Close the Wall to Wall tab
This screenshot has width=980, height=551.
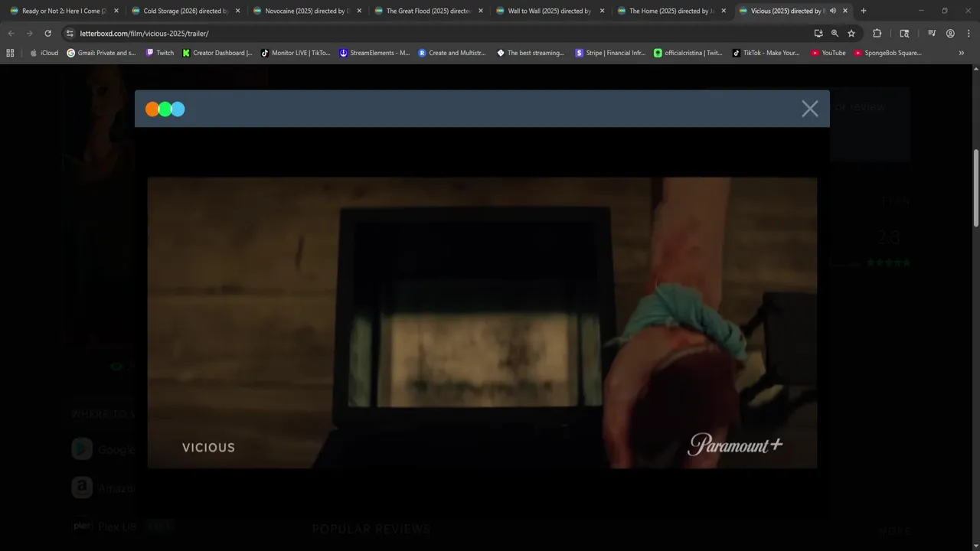pyautogui.click(x=602, y=11)
